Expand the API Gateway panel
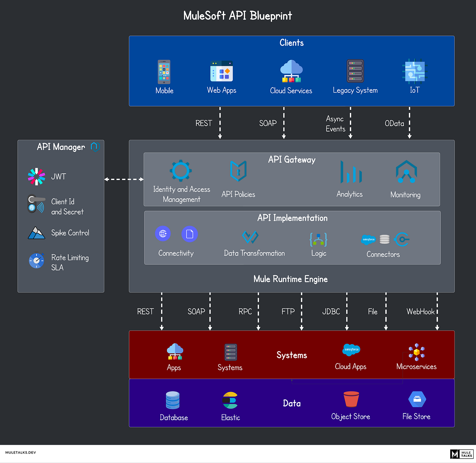 [x=292, y=160]
